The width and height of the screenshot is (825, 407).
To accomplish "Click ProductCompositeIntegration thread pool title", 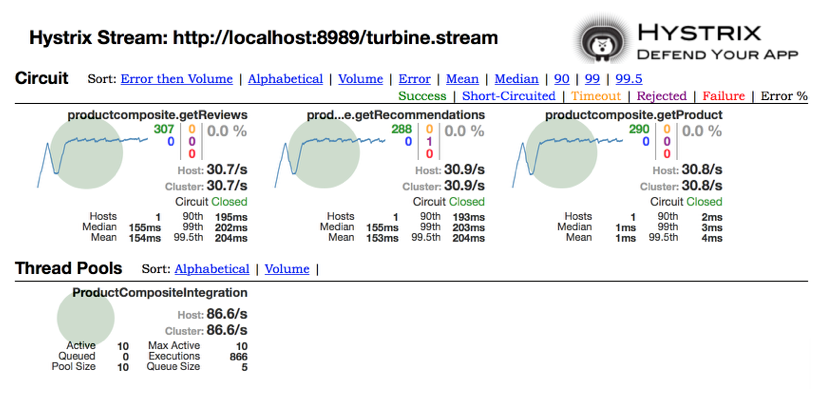I will [160, 293].
